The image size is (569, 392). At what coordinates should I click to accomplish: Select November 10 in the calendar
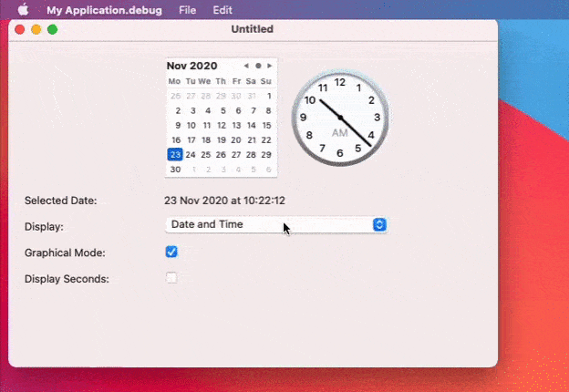(191, 126)
